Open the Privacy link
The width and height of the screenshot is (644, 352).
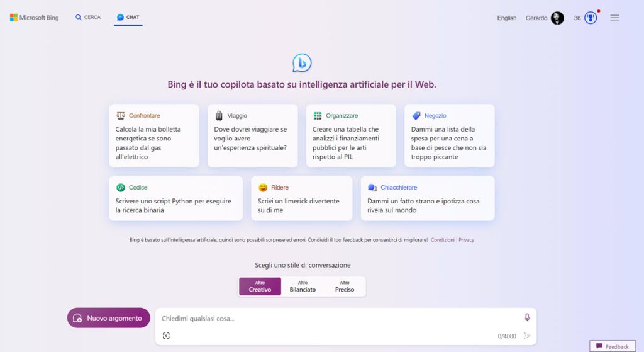466,240
